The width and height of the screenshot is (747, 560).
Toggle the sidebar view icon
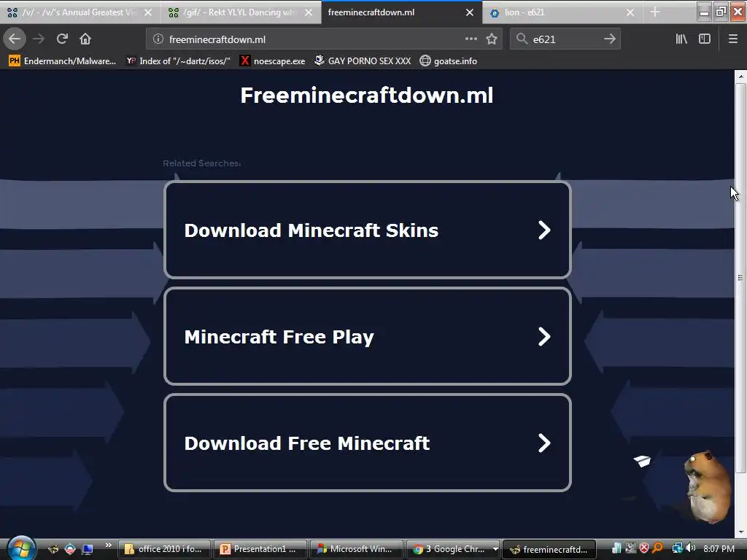click(705, 39)
